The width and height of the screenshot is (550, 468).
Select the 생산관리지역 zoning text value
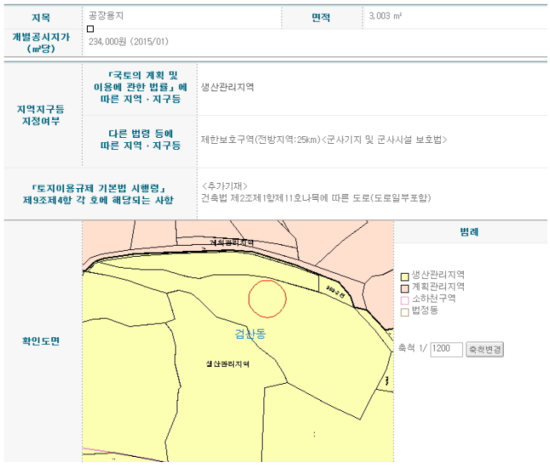point(227,87)
